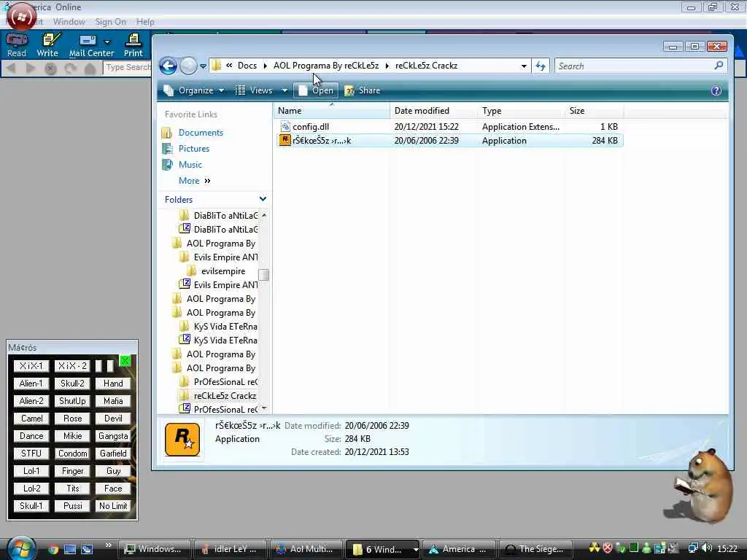Click the XiX-2 macro button
This screenshot has width=747, height=560.
[72, 366]
